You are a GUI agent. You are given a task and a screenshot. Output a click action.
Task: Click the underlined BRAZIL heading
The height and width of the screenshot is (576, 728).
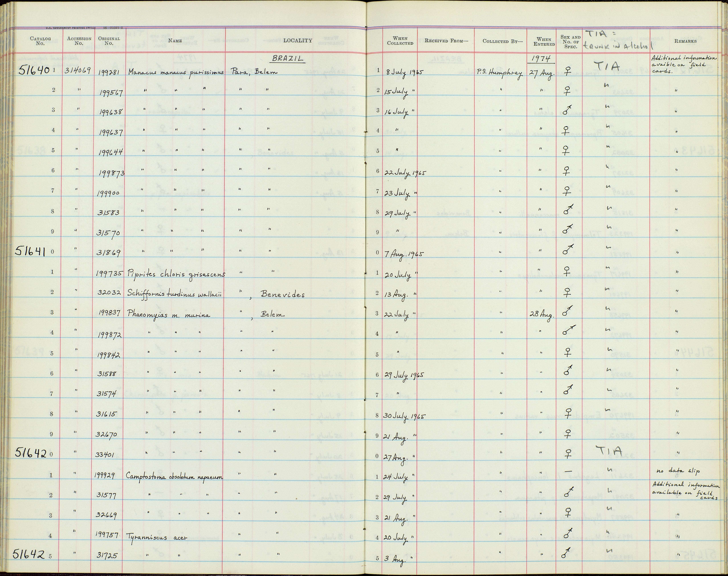pyautogui.click(x=288, y=58)
